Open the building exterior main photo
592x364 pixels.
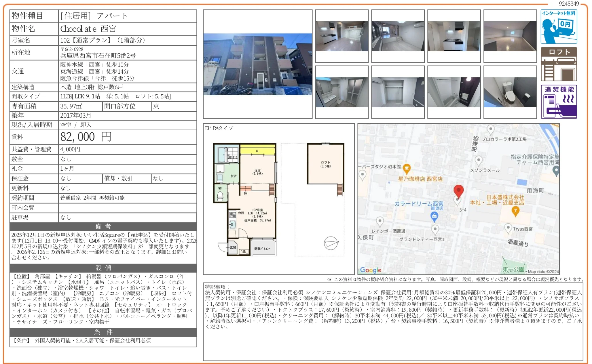tap(257, 64)
